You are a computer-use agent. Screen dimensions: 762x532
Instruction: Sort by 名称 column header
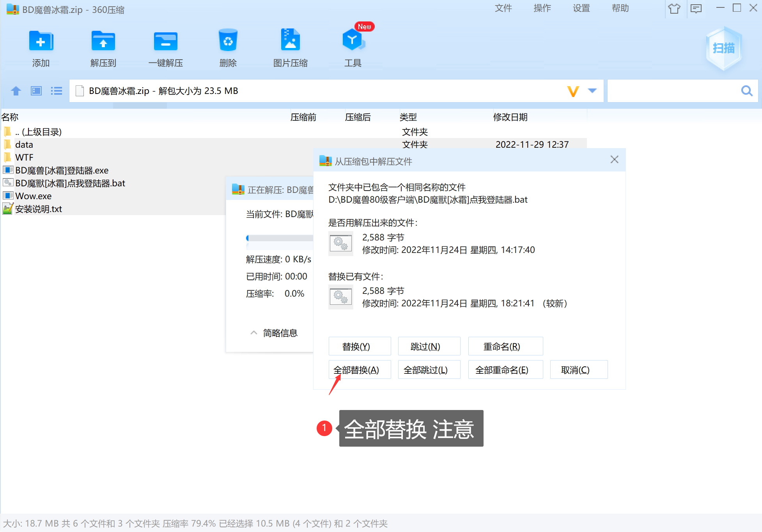pyautogui.click(x=10, y=117)
